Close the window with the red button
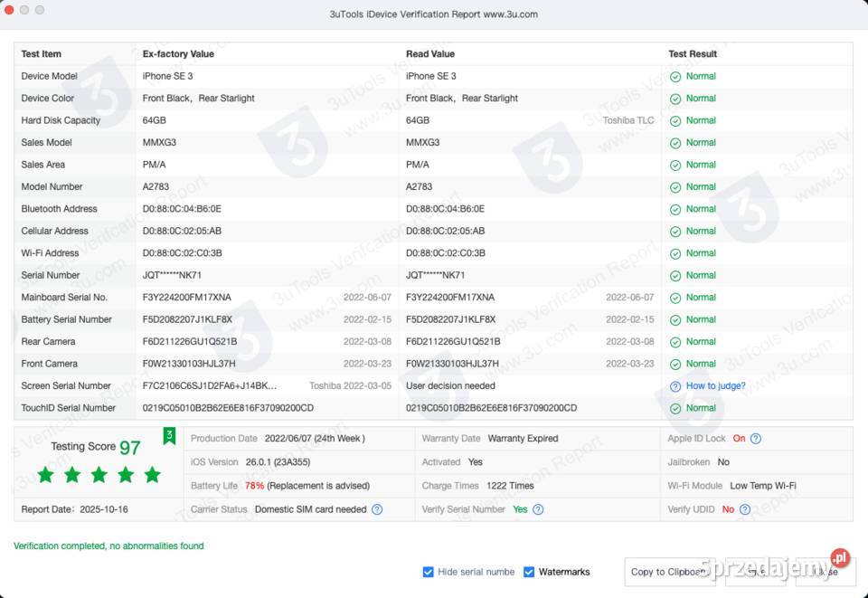The image size is (868, 598). pos(9,10)
